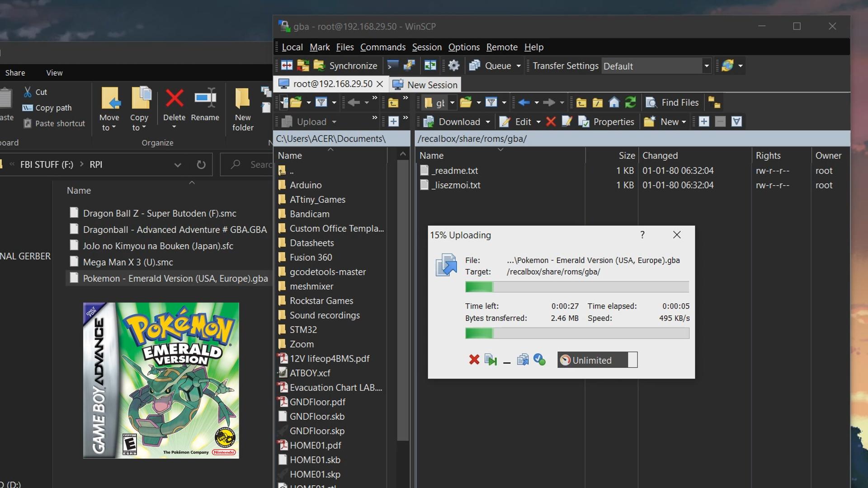The width and height of the screenshot is (868, 488).
Task: Open the Local menu
Action: coord(292,47)
